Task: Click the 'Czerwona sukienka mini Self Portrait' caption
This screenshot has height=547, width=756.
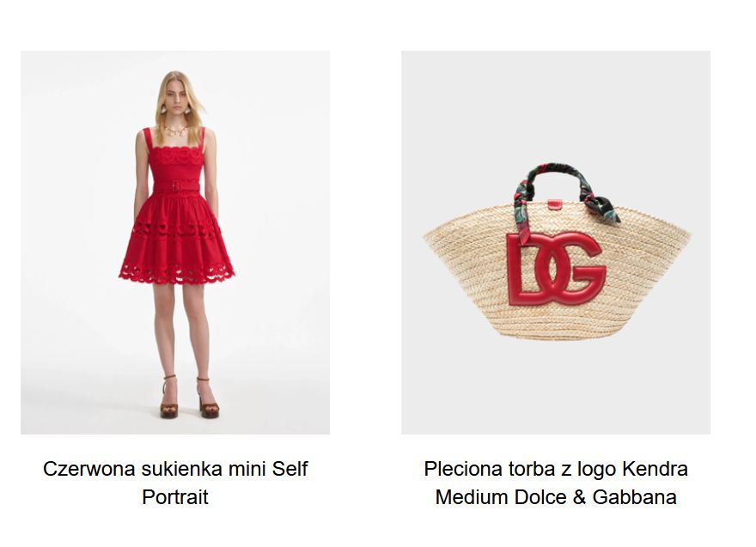Action: pos(175,483)
